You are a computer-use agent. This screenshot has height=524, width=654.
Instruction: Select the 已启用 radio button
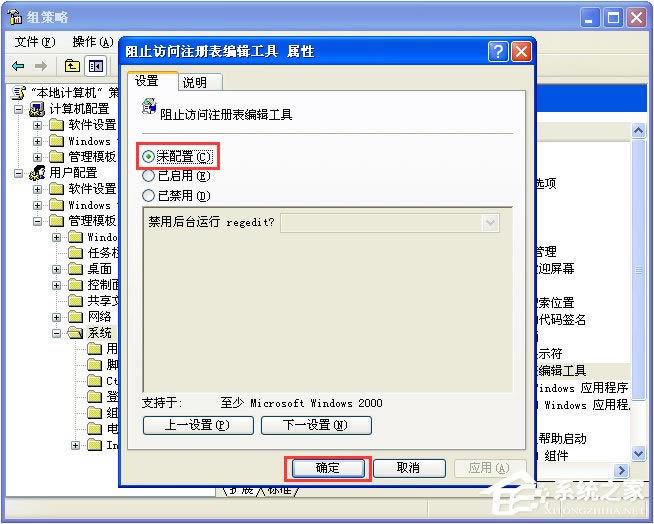pyautogui.click(x=148, y=176)
